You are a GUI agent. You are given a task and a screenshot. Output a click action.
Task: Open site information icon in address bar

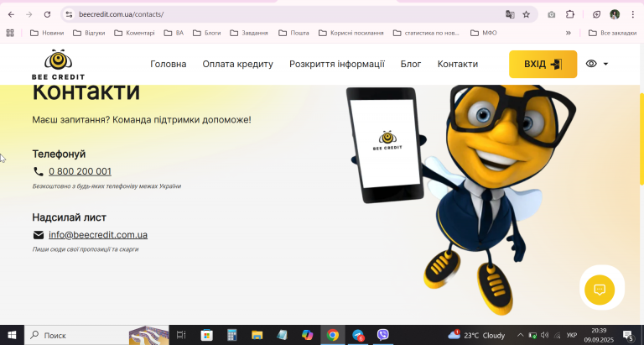[69, 14]
